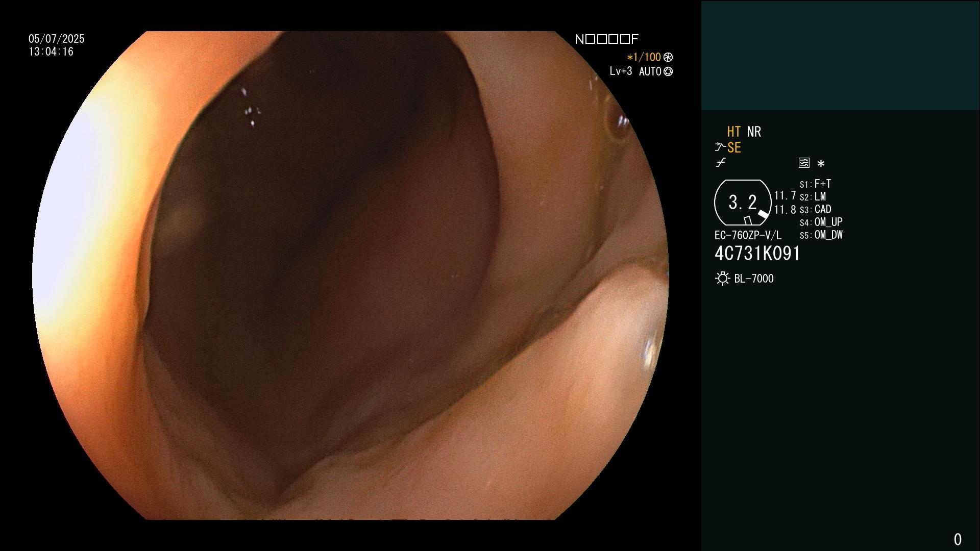
Task: Click the 11.7 diameter value
Action: [x=785, y=195]
